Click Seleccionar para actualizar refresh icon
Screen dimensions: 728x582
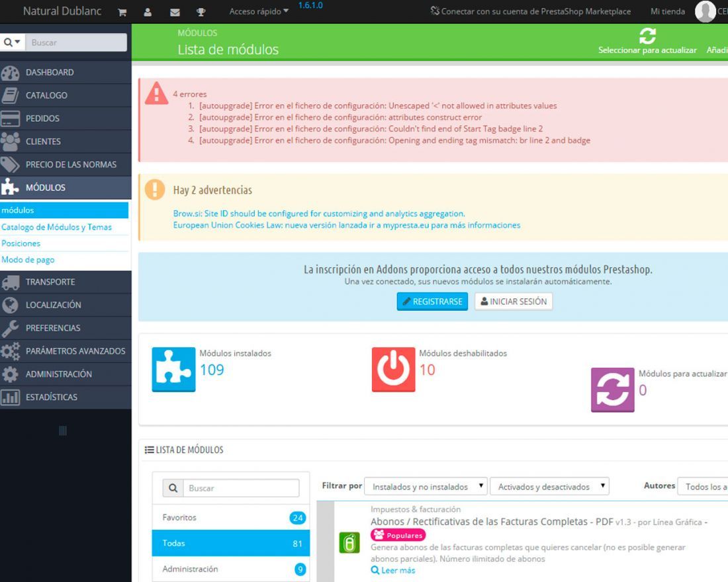pyautogui.click(x=648, y=36)
